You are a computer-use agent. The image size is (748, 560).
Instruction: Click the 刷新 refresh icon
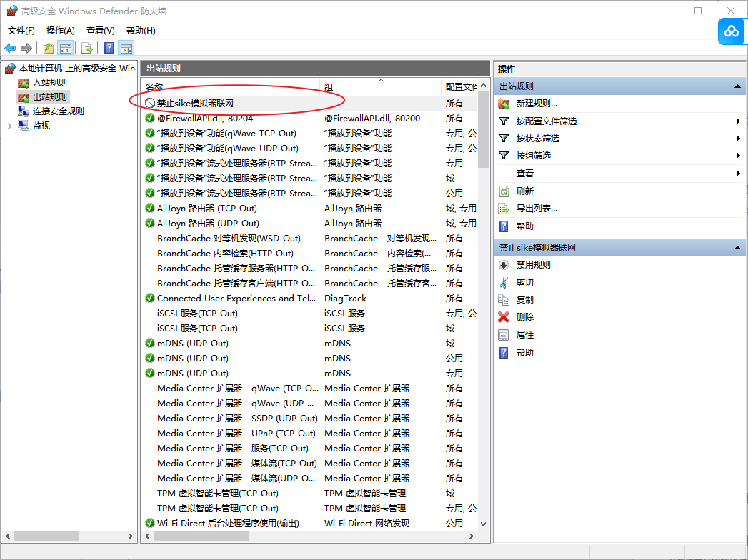pos(504,191)
